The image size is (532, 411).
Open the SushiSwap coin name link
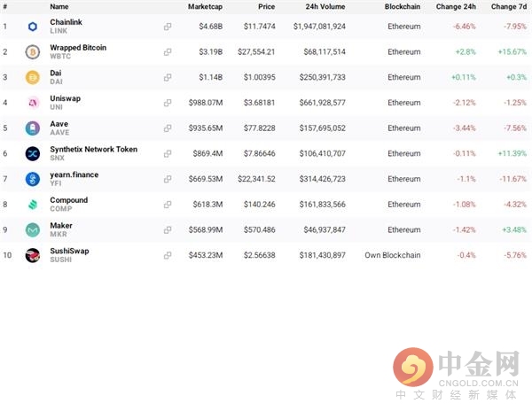[69, 251]
